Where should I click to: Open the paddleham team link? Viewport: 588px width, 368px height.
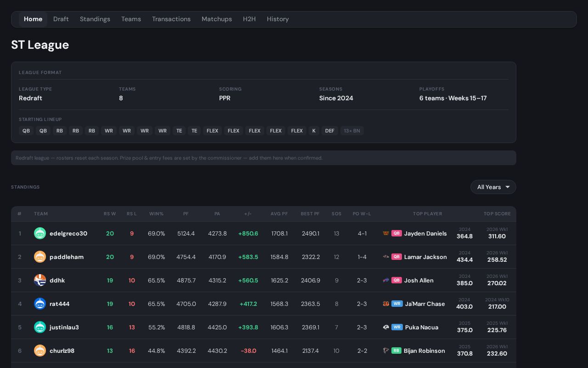tap(67, 257)
